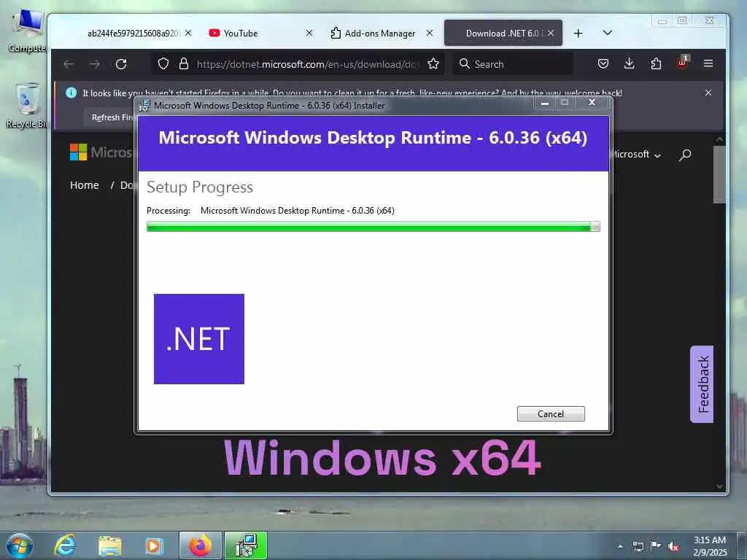This screenshot has height=560, width=747.
Task: Click scrollbar down arrow on page
Action: (x=719, y=486)
